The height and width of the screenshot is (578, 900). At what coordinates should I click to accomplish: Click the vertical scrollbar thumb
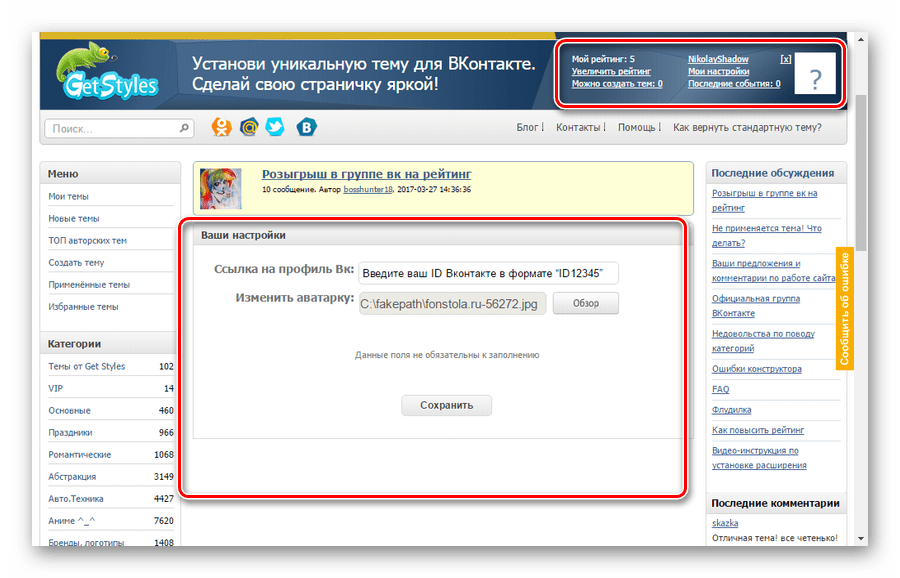860,172
